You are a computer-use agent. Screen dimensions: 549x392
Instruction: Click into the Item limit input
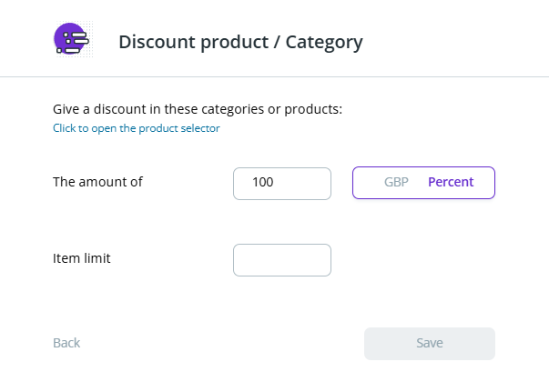[282, 260]
